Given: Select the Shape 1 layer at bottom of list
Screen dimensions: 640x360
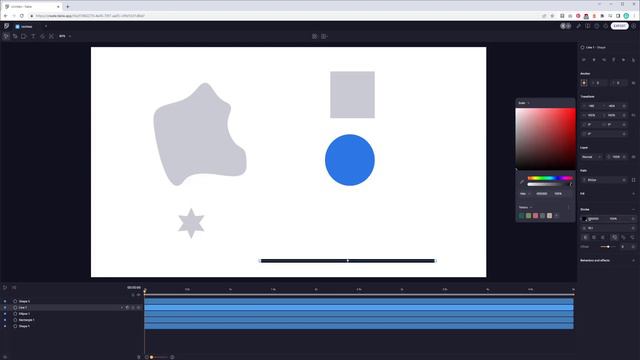Looking at the screenshot, I should tap(24, 326).
